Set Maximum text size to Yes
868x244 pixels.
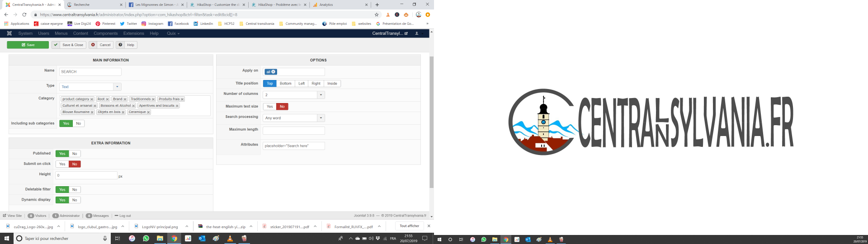coord(270,107)
